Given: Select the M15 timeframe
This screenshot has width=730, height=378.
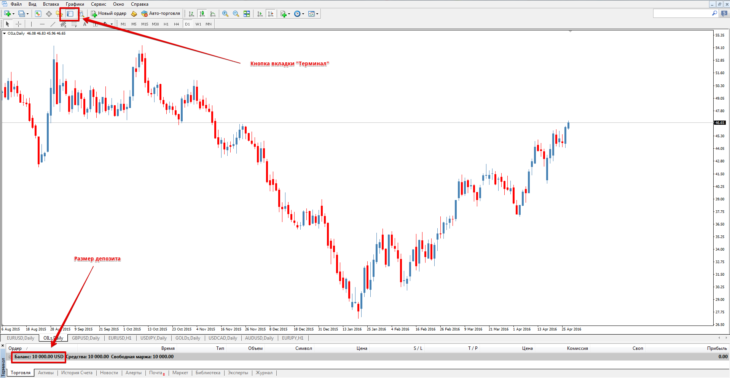Looking at the screenshot, I should (144, 24).
